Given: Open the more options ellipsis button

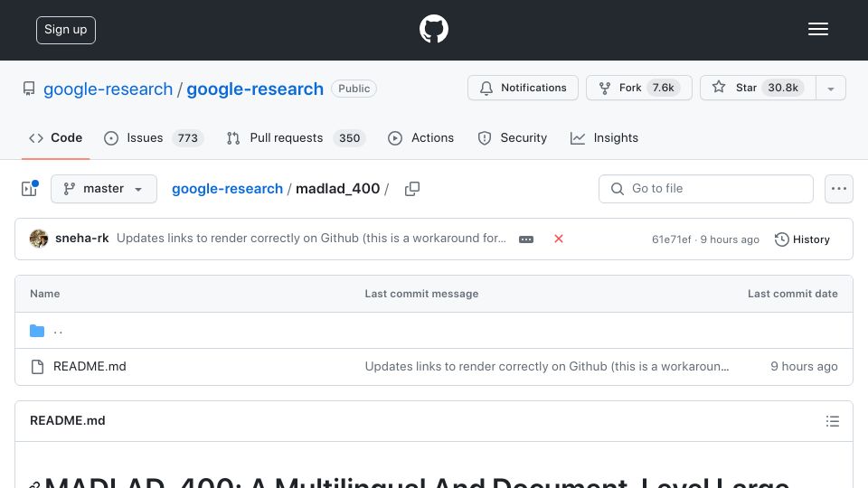Looking at the screenshot, I should (x=839, y=189).
